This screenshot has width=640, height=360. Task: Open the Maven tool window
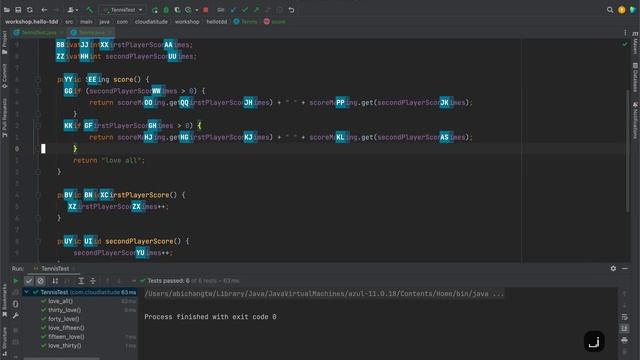635,43
